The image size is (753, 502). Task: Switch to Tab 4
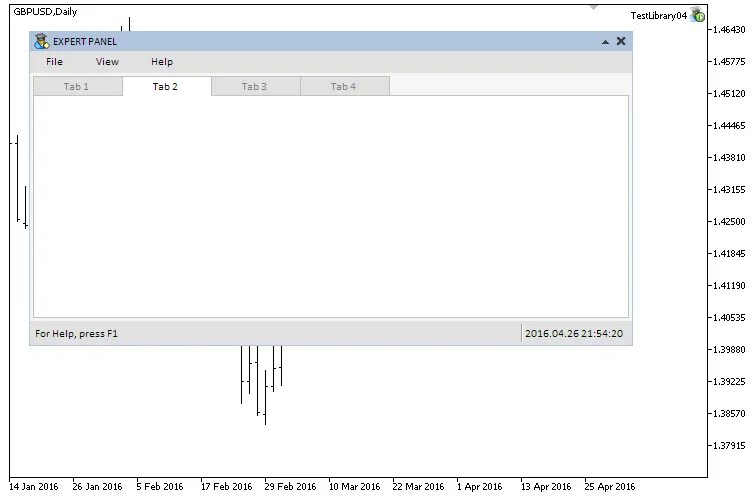pyautogui.click(x=345, y=86)
